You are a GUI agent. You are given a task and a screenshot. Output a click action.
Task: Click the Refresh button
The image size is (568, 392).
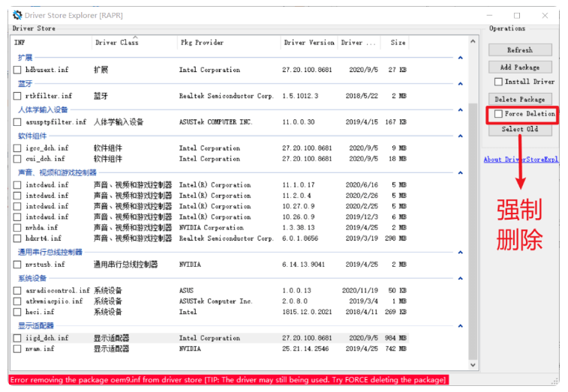[x=520, y=50]
